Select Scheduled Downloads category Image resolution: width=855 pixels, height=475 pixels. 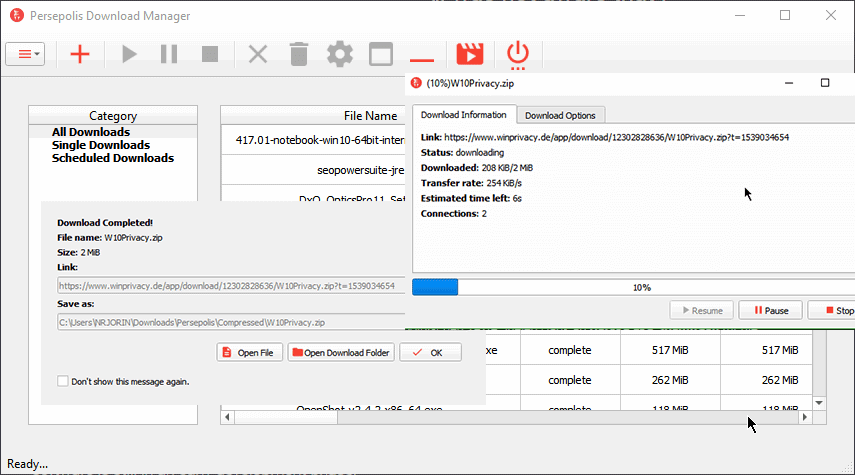point(113,158)
